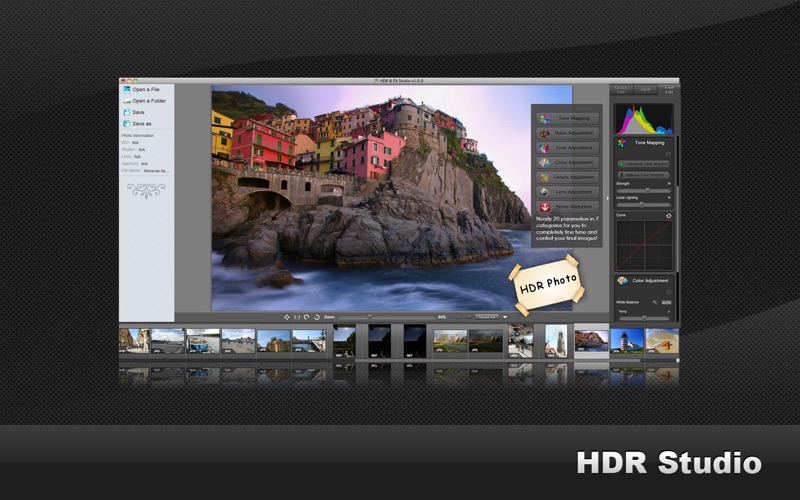Select the interior room thumbnail
This screenshot has width=800, height=500.
[521, 341]
